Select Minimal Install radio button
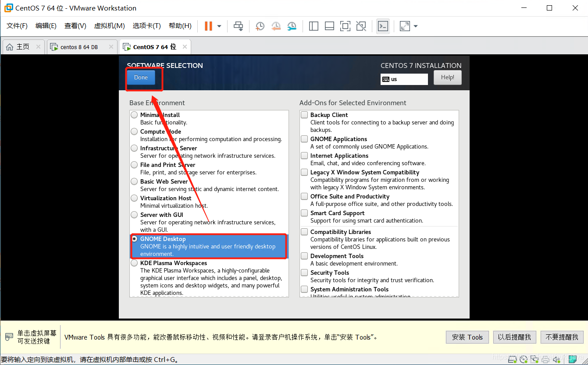This screenshot has width=588, height=365. (134, 115)
